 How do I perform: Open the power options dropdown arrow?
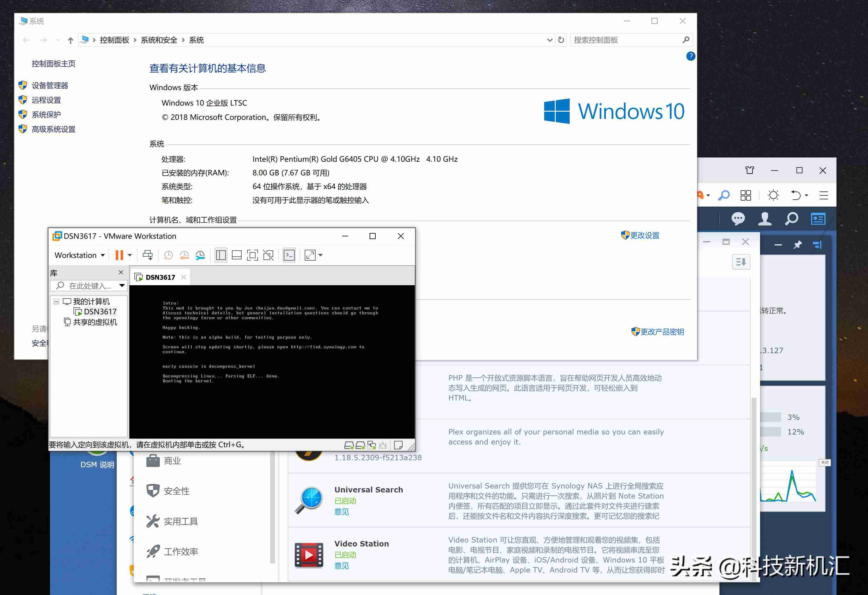(x=130, y=255)
